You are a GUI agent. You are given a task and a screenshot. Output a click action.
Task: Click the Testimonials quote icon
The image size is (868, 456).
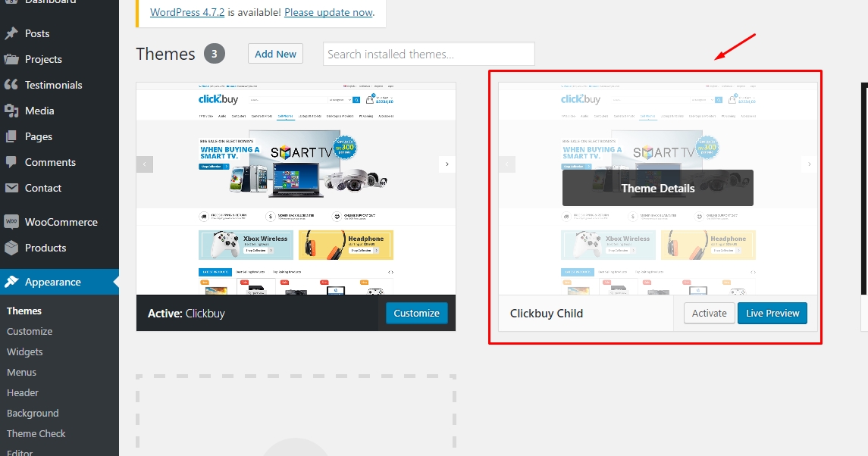(11, 85)
